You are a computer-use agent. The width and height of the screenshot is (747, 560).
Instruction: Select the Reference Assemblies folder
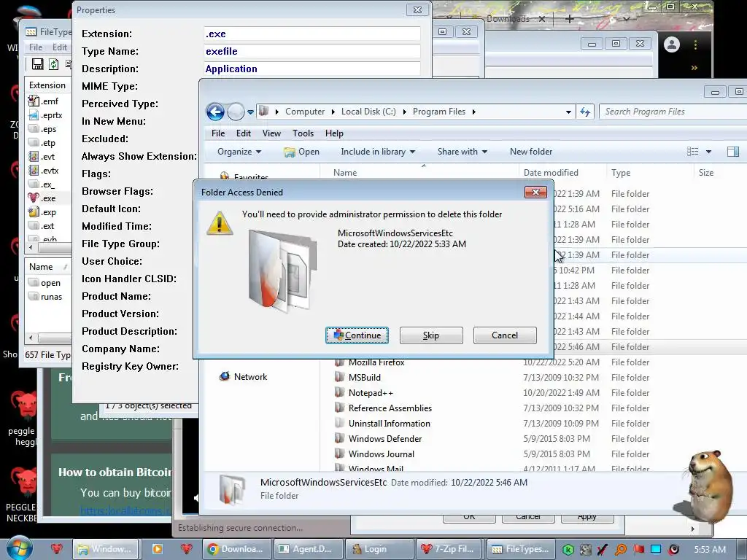pyautogui.click(x=390, y=408)
